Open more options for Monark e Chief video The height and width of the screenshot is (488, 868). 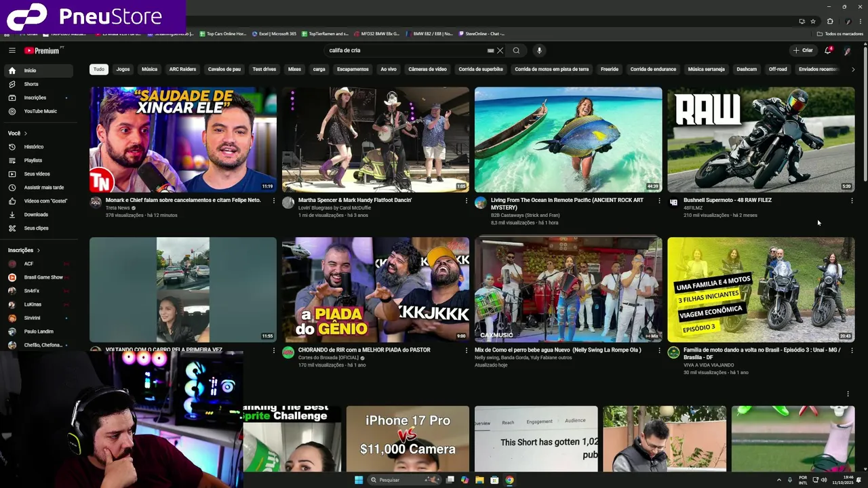274,201
